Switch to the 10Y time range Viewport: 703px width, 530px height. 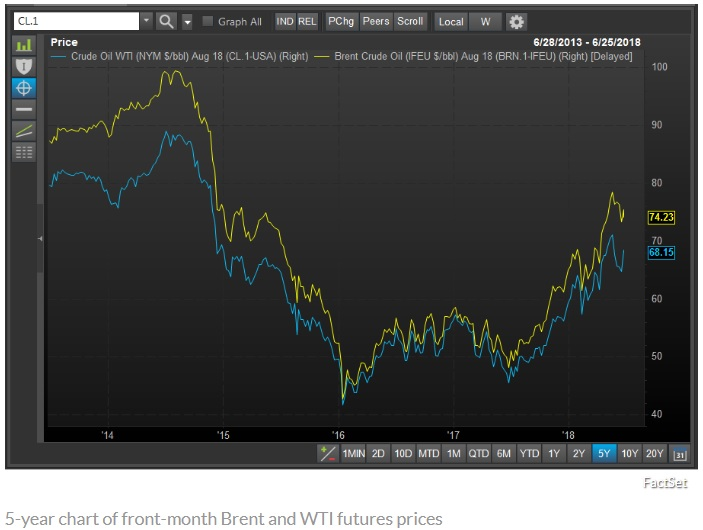click(x=629, y=454)
